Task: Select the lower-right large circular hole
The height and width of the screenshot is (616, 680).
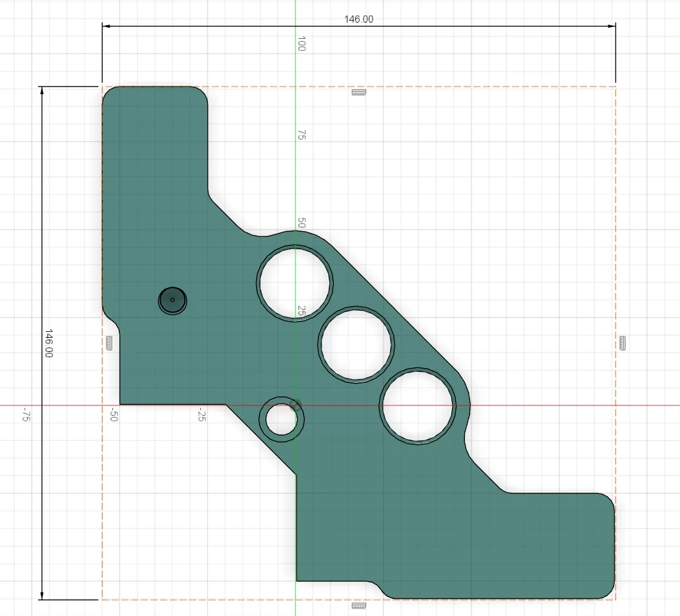Action: coord(418,407)
